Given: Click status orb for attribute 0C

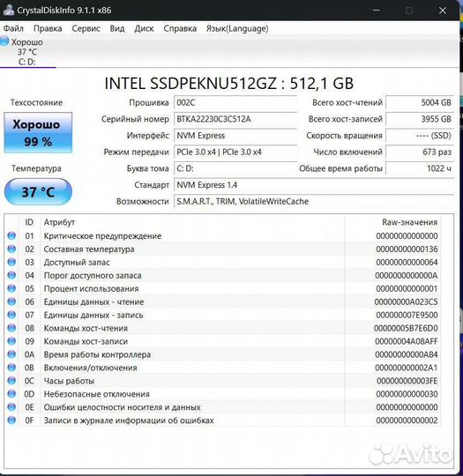Looking at the screenshot, I should (x=11, y=381).
